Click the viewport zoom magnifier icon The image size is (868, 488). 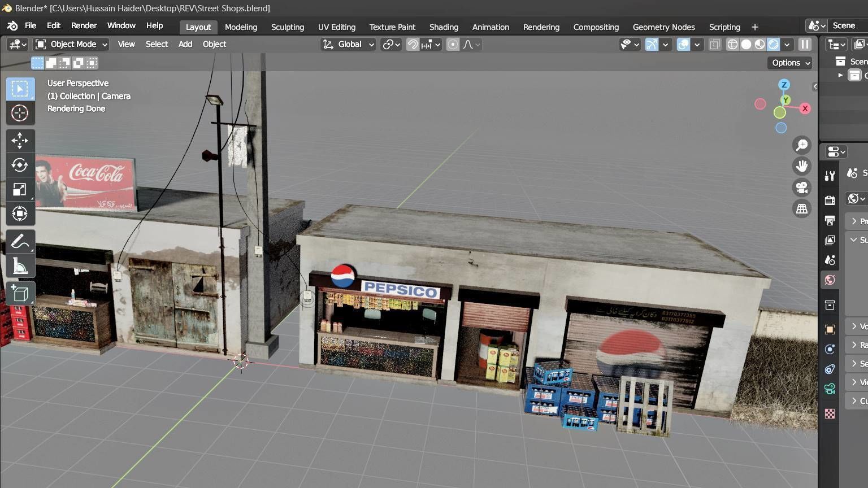tap(801, 145)
